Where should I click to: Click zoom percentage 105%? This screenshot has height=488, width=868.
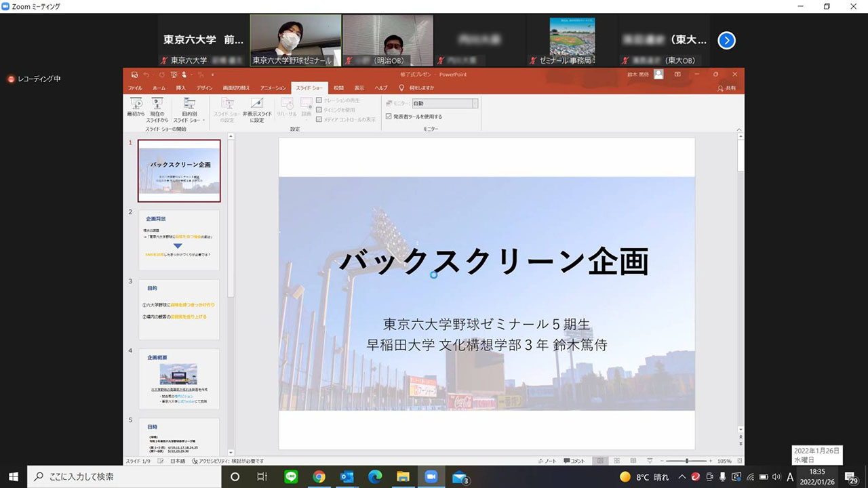[x=724, y=461]
